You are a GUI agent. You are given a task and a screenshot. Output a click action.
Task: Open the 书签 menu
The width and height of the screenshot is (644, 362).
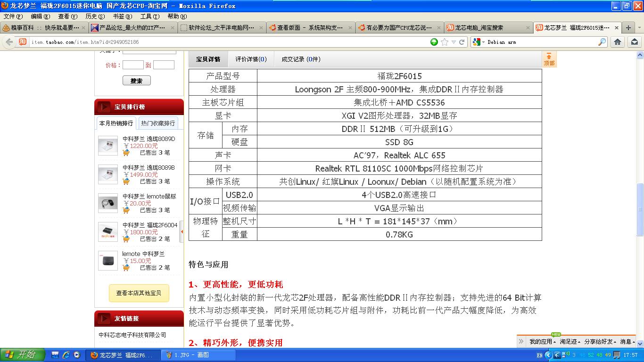122,16
